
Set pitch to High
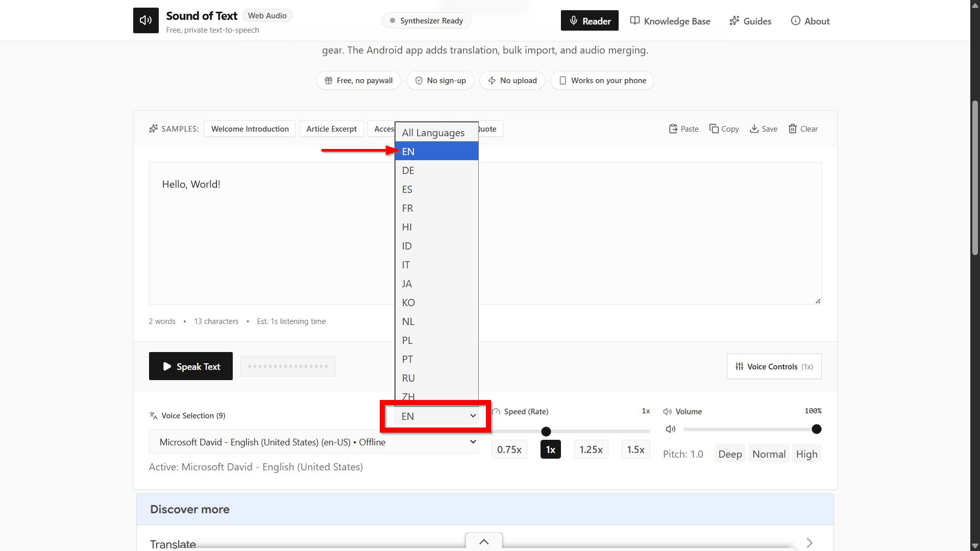click(x=806, y=454)
